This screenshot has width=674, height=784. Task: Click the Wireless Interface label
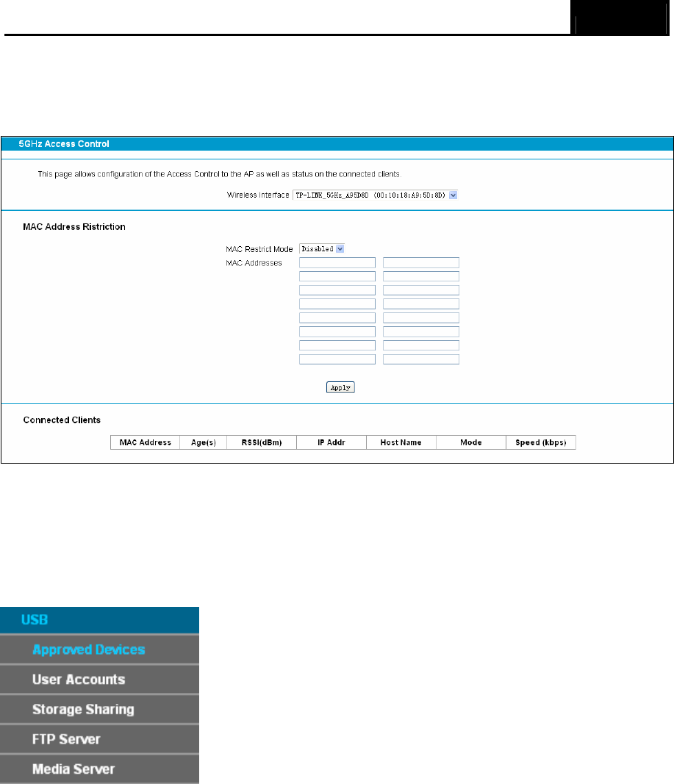[258, 195]
